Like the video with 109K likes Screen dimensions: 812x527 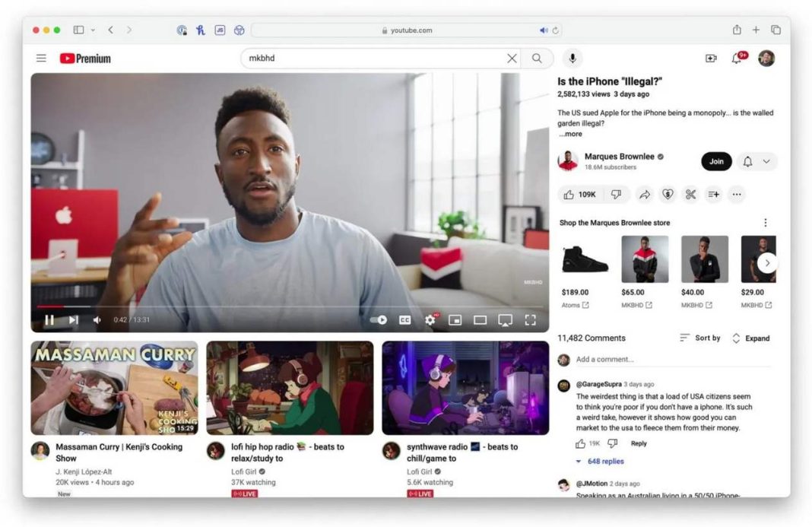pos(580,195)
